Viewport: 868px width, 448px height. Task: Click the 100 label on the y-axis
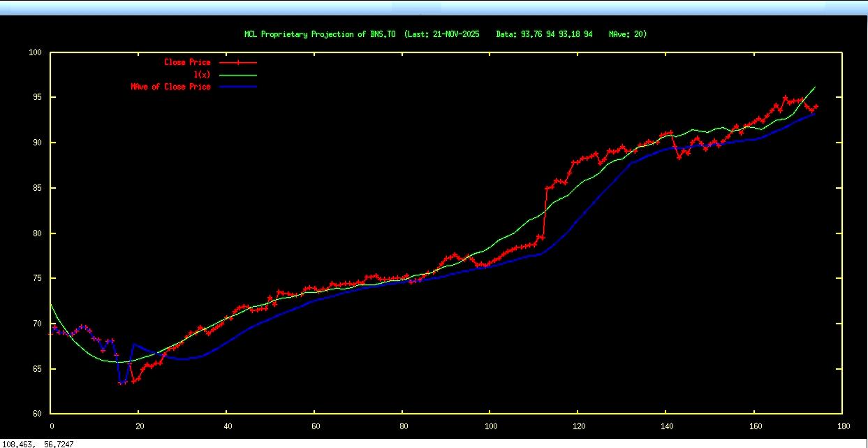pos(36,52)
